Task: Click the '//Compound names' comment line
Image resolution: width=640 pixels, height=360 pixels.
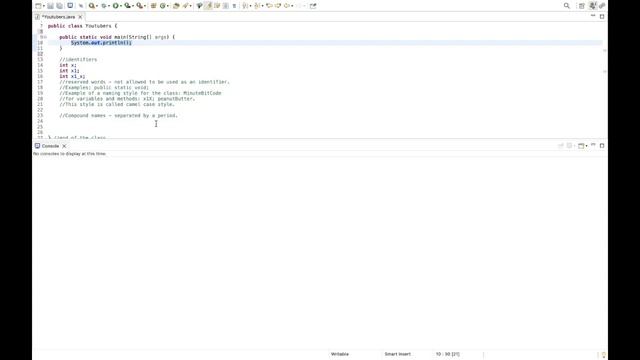Action: click(x=119, y=116)
